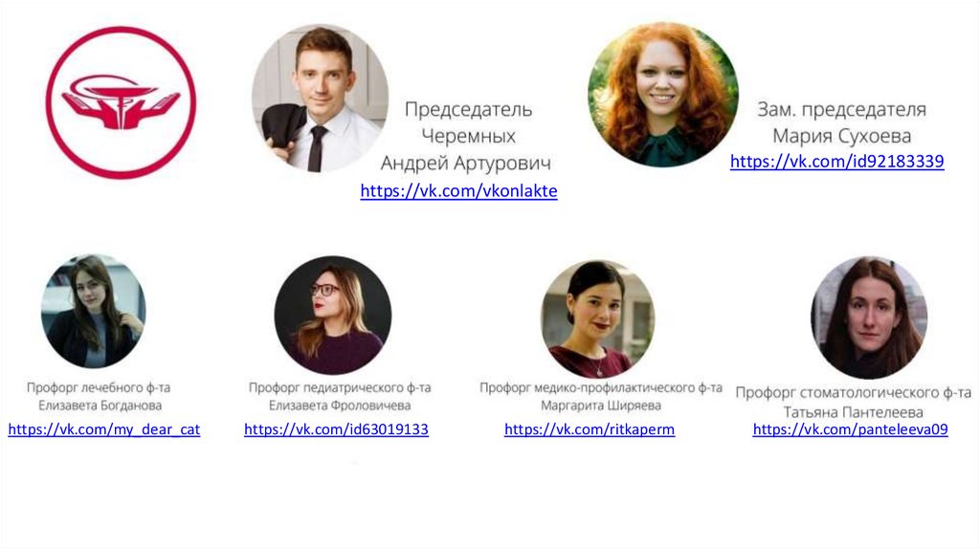The height and width of the screenshot is (549, 980).
Task: Click the red medical hands logo
Action: tap(121, 102)
